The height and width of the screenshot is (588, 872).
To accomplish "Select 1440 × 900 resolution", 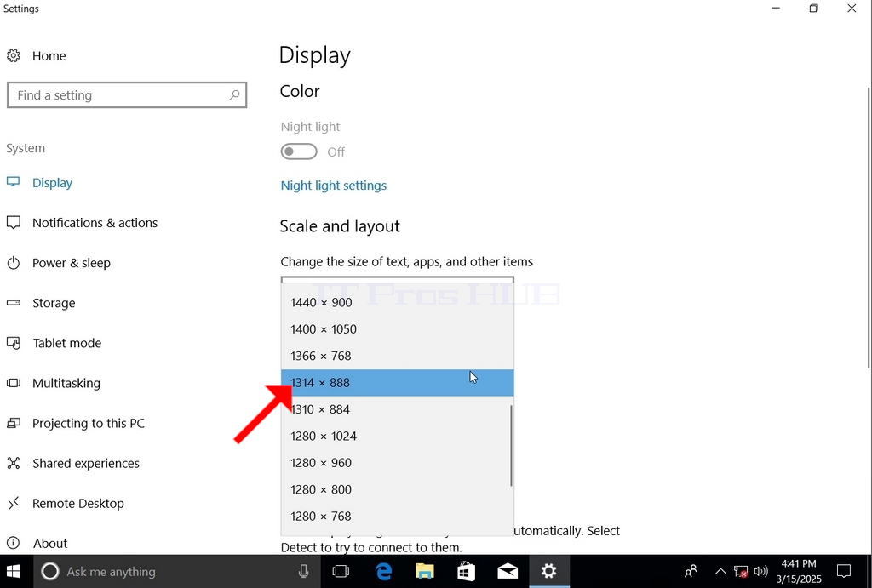I will point(397,302).
